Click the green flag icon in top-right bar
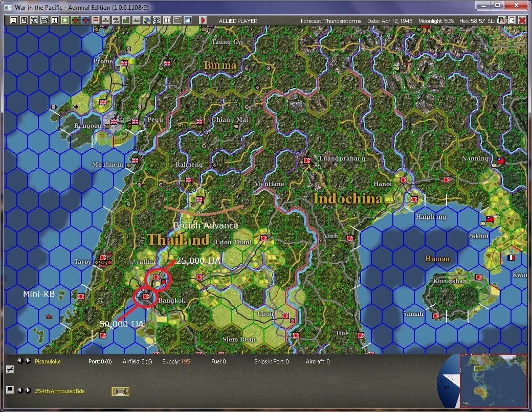532x412 pixels. coord(501,20)
